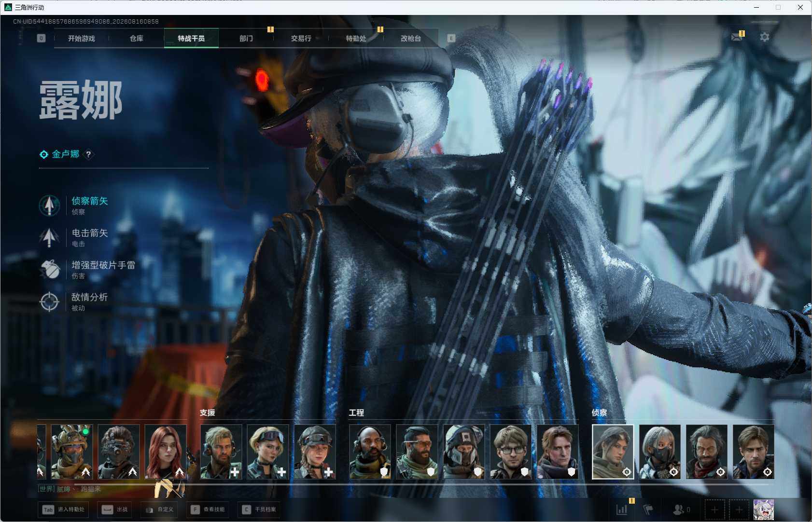Click the E key next-tab icon

point(451,38)
